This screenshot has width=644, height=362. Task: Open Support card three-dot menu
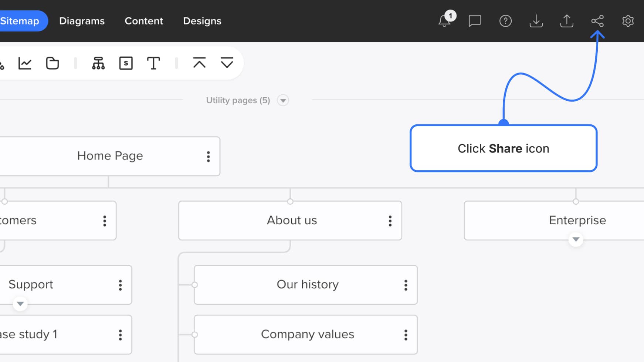120,285
